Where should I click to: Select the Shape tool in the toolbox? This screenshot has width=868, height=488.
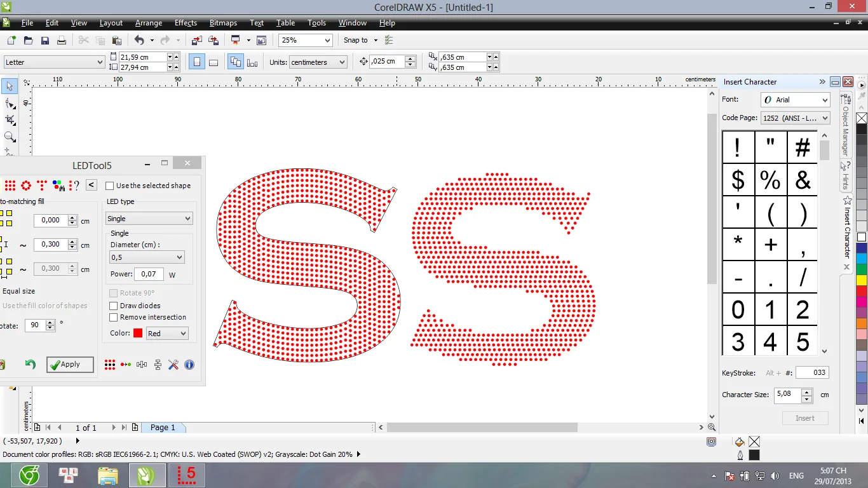(x=10, y=103)
